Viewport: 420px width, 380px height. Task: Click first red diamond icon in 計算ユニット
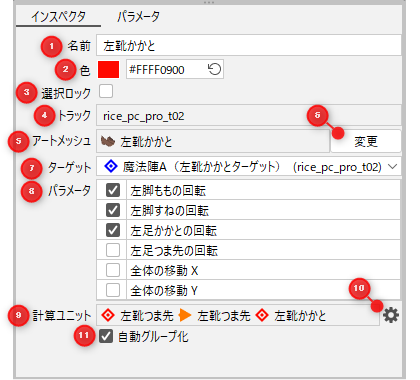point(108,315)
